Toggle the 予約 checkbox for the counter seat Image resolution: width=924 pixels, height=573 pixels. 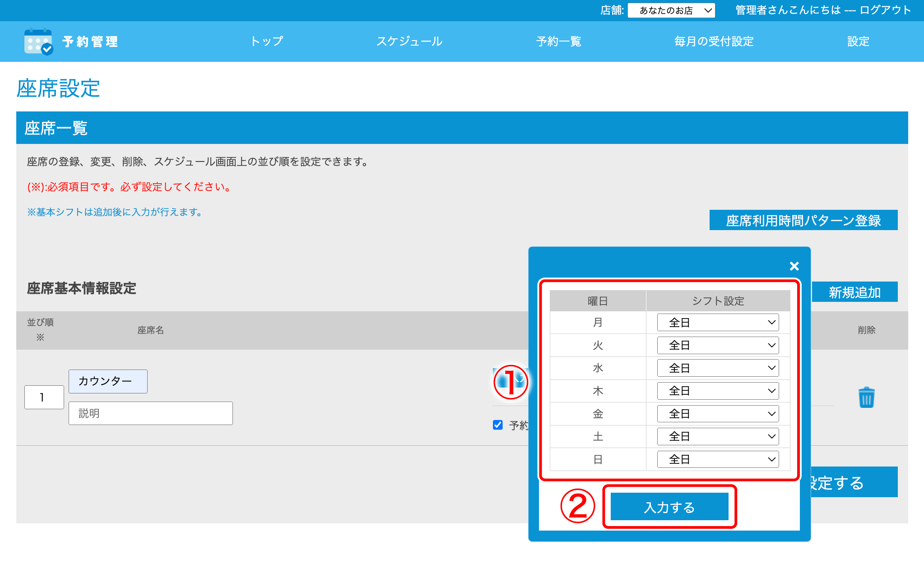click(498, 425)
